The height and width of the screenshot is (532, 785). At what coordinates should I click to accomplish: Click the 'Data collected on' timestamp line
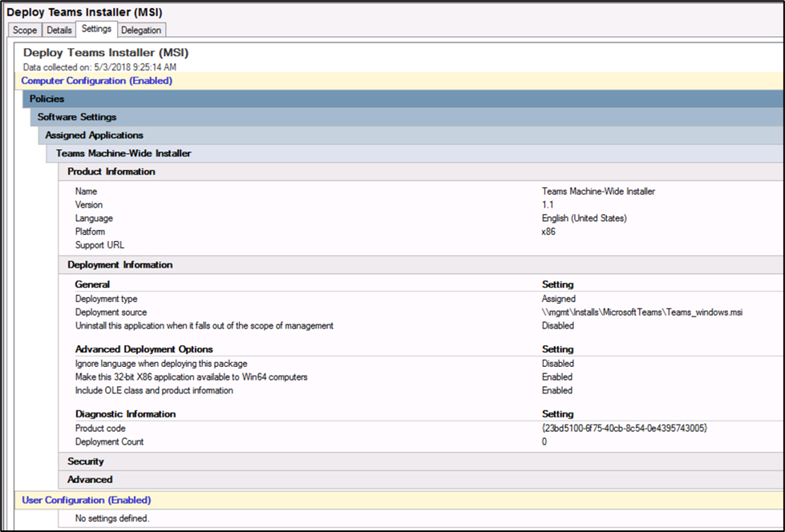99,67
